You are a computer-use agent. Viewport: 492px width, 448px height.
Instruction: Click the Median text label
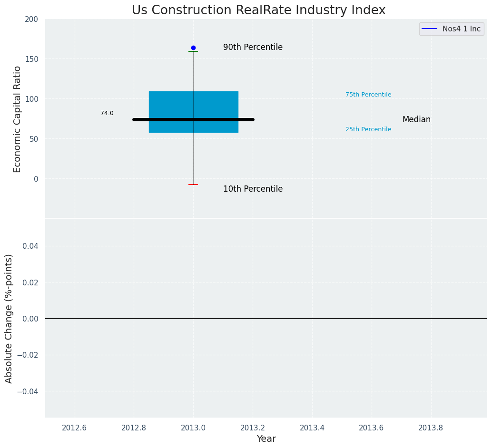416,119
